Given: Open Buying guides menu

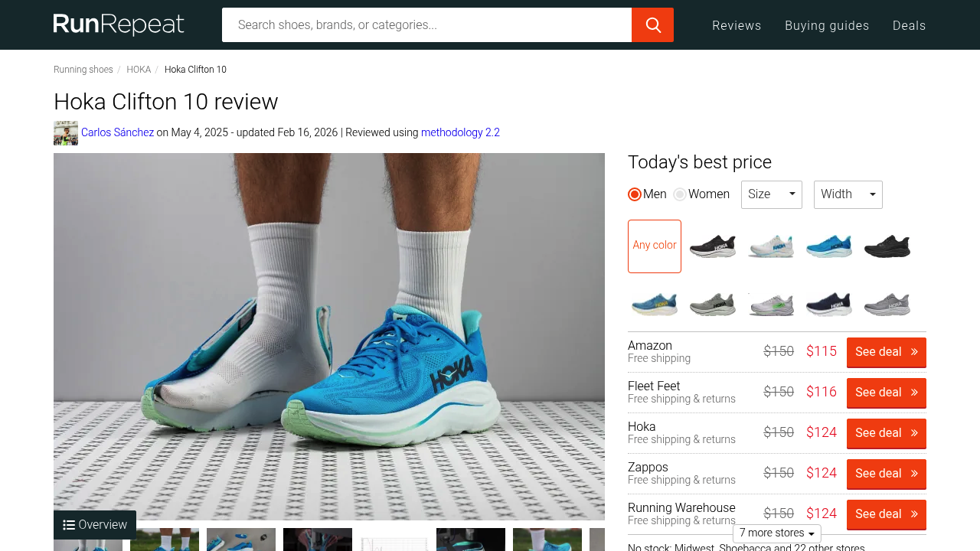Looking at the screenshot, I should (827, 25).
